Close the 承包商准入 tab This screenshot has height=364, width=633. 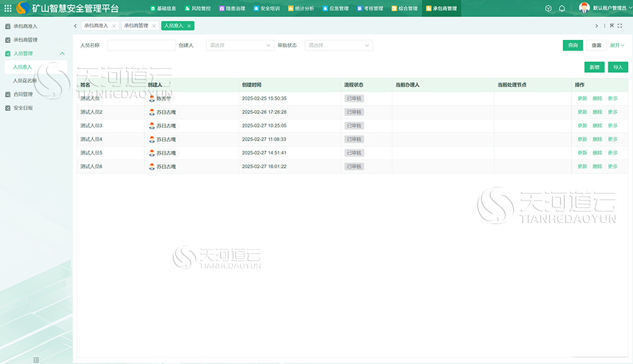[x=114, y=26]
